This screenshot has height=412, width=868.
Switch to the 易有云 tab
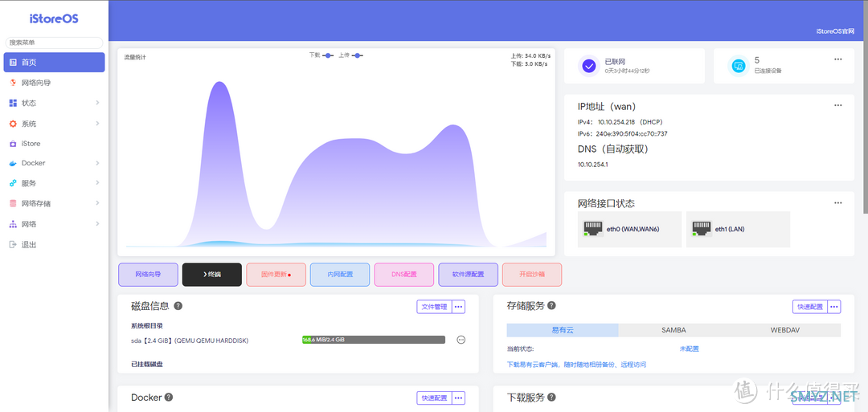pyautogui.click(x=563, y=330)
